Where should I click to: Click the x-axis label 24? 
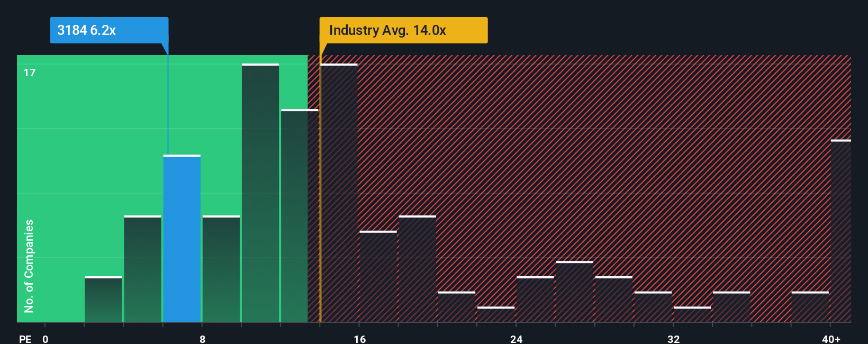click(x=517, y=339)
